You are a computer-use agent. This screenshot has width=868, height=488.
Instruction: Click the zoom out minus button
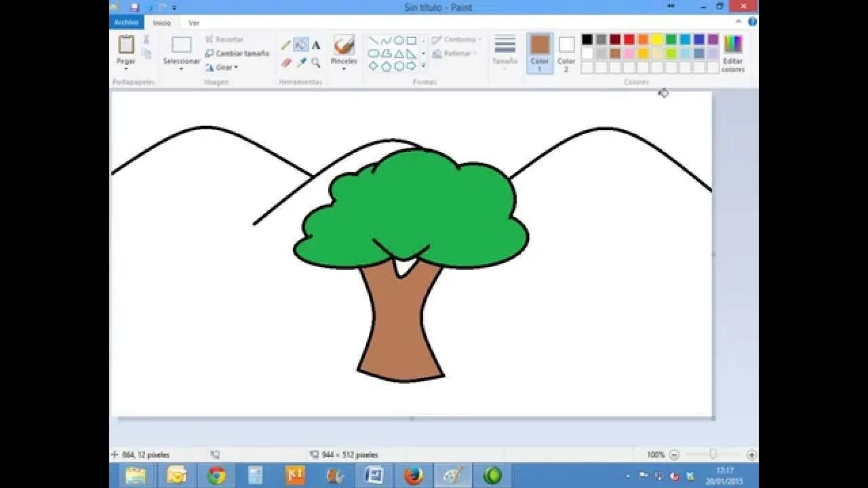point(674,455)
